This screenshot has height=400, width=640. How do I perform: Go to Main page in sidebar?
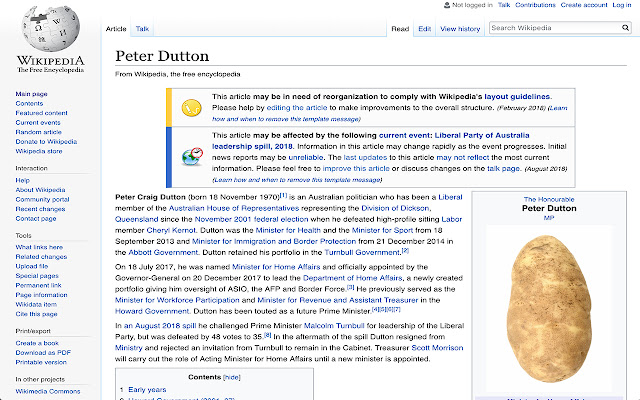[31, 94]
